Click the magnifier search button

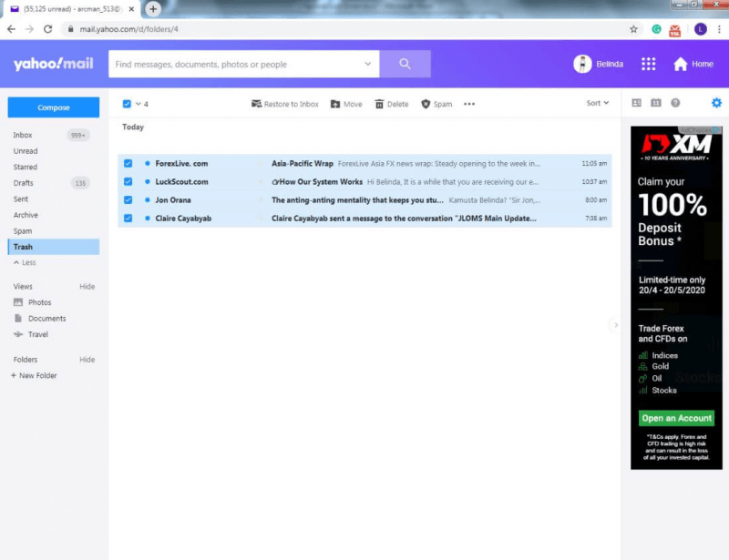click(x=405, y=64)
